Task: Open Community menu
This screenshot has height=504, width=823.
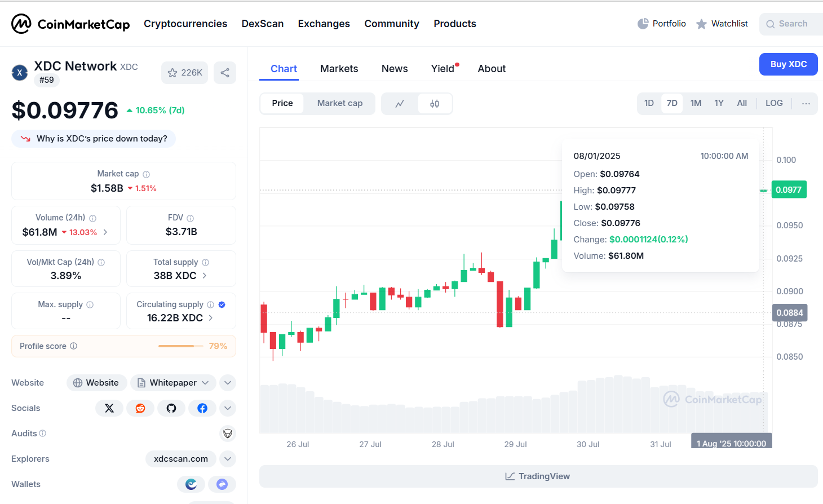Action: coord(392,24)
